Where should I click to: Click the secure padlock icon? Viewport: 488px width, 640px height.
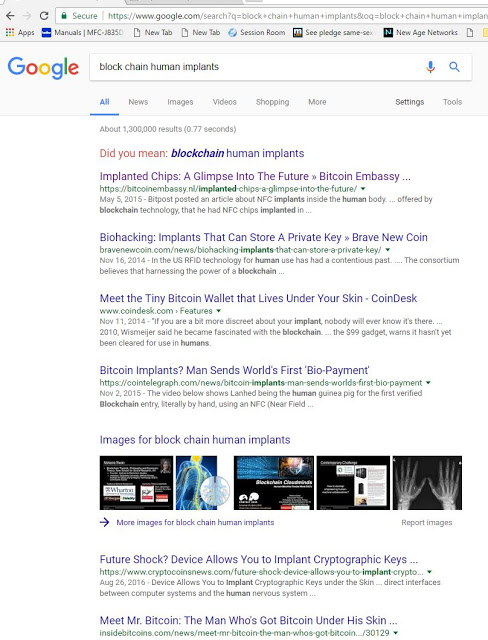click(64, 16)
